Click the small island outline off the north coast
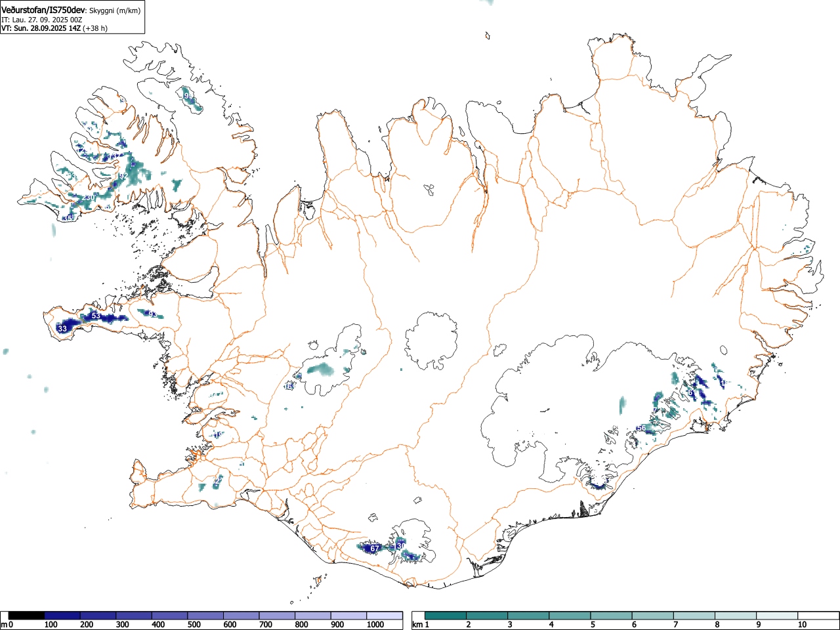This screenshot has height=630, width=840. tap(487, 35)
